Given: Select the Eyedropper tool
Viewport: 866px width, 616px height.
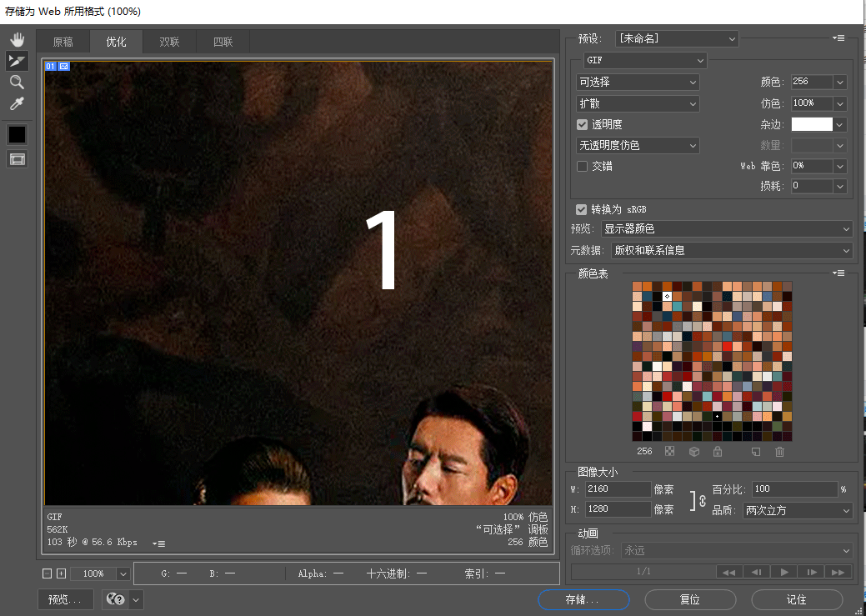Looking at the screenshot, I should click(x=17, y=103).
